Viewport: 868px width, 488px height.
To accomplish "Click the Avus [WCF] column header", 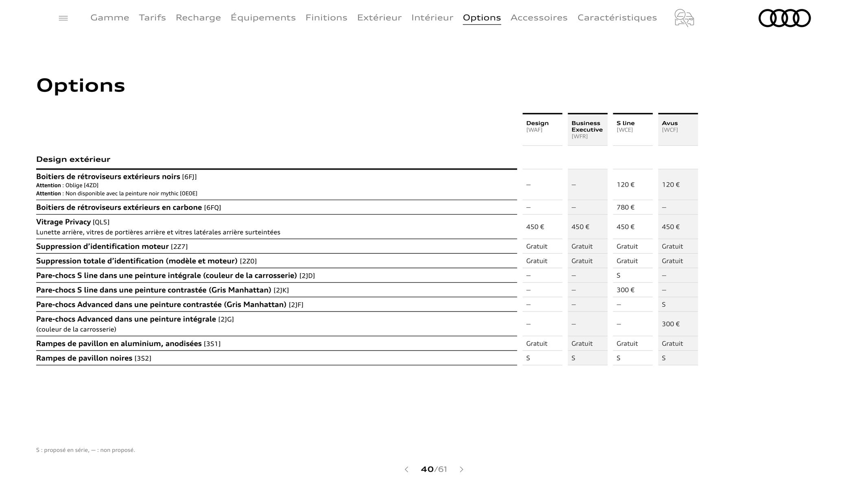I will click(678, 129).
